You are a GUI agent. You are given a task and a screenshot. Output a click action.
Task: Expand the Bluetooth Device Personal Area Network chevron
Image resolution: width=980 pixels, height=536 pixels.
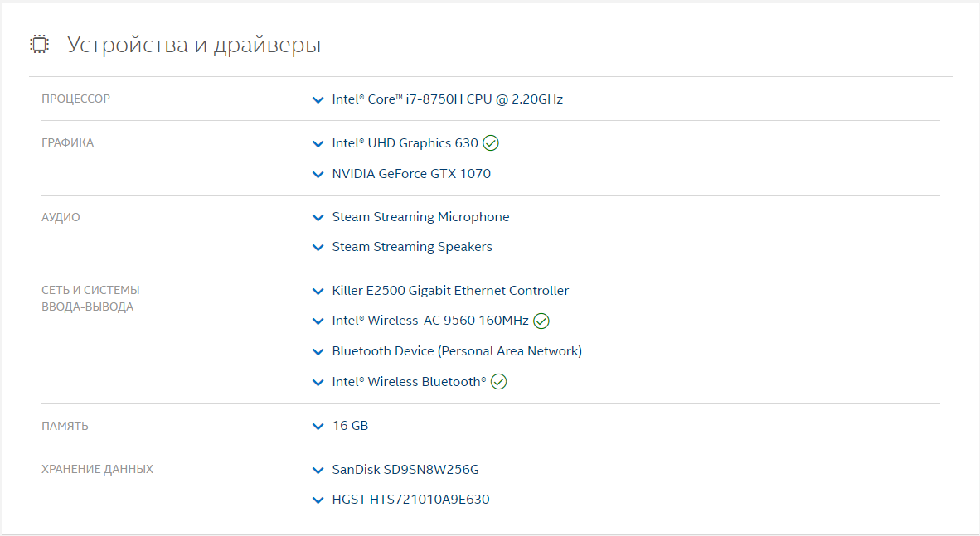[318, 352]
